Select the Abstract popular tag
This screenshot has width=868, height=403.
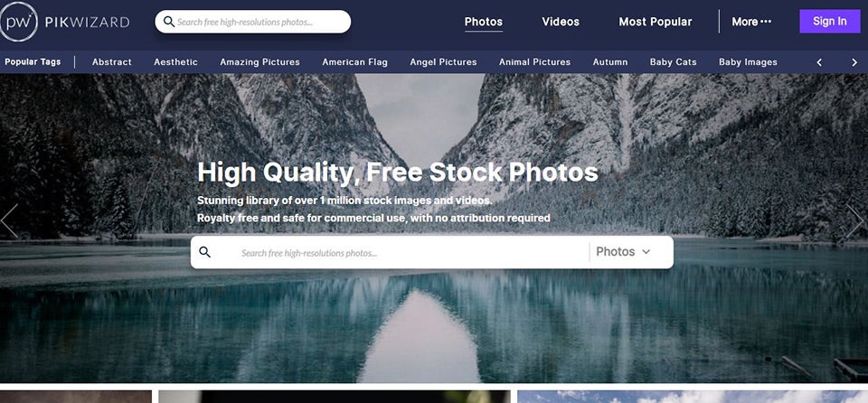coord(112,62)
